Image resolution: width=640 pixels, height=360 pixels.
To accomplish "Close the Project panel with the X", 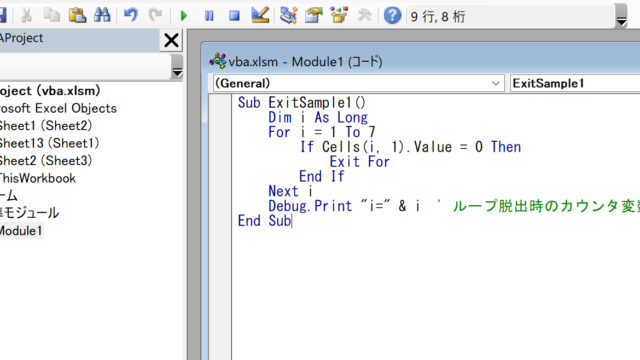I will 171,40.
